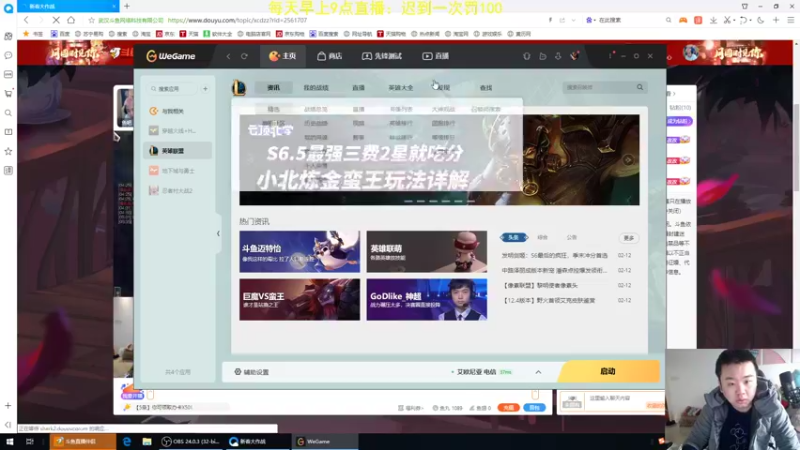Screen dimensions: 800x450
Task: Refresh the WeGame page
Action: (244, 56)
